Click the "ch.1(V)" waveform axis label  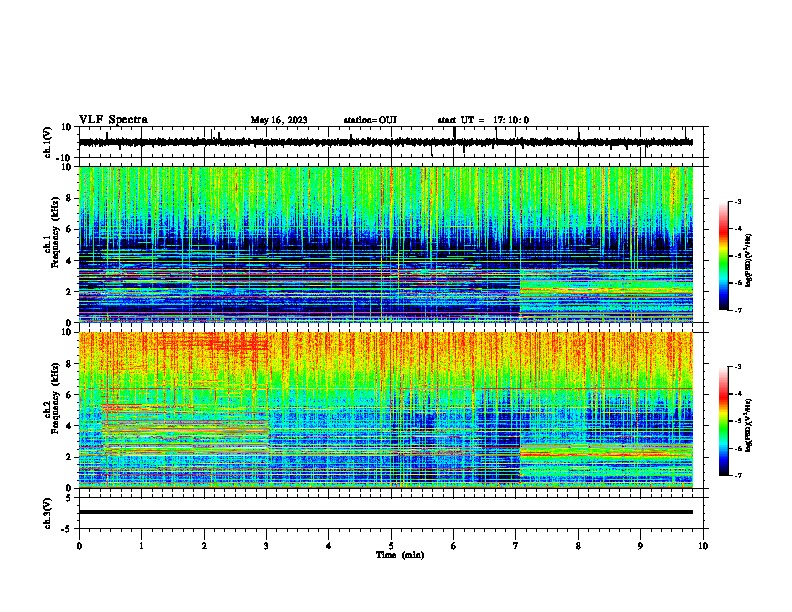pos(48,142)
